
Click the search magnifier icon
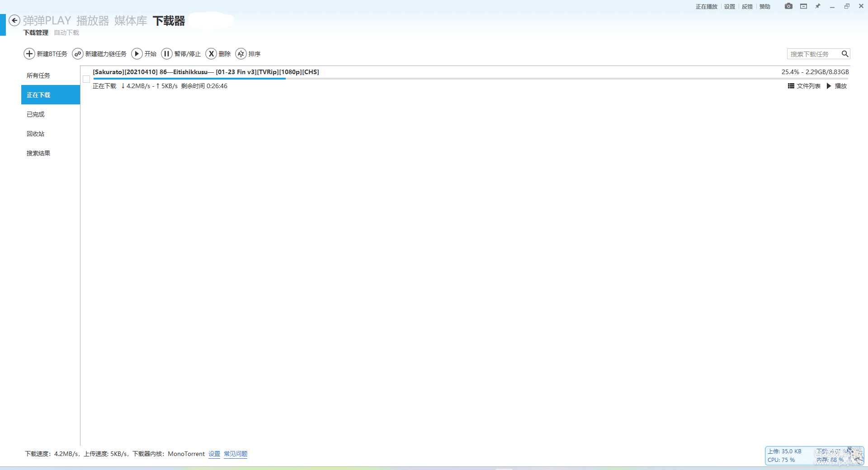point(844,54)
